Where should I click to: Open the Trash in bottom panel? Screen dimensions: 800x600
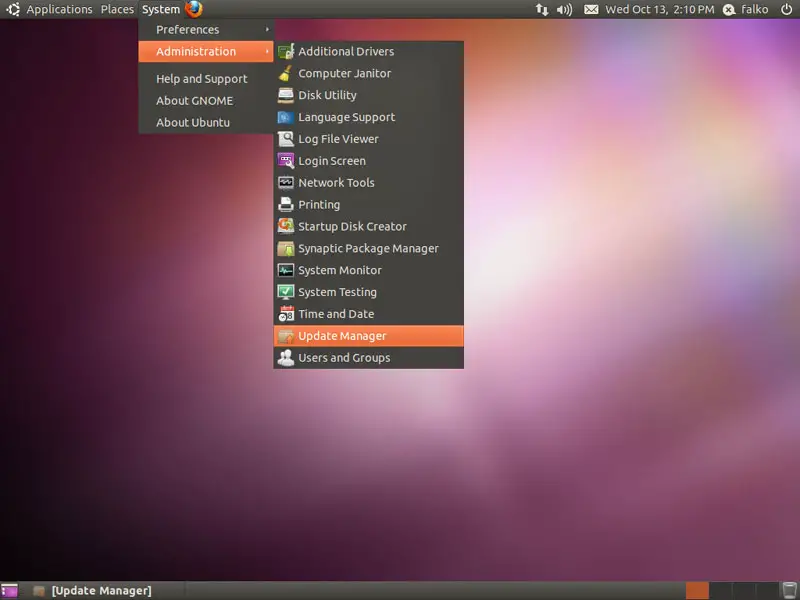[789, 590]
